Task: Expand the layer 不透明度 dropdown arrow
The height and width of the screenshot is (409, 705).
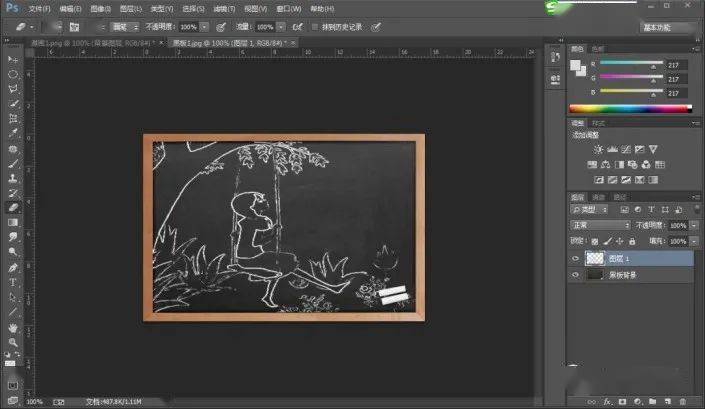Action: pyautogui.click(x=694, y=225)
